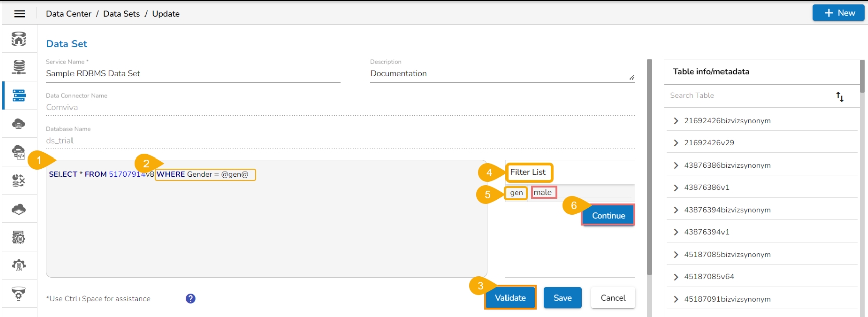Open the database with code tag sidebar icon
The image size is (868, 317).
click(x=19, y=152)
